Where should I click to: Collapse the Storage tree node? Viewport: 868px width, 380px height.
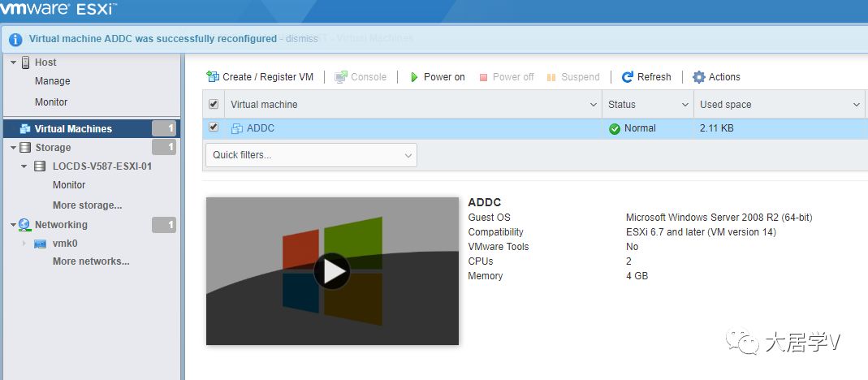(x=13, y=148)
